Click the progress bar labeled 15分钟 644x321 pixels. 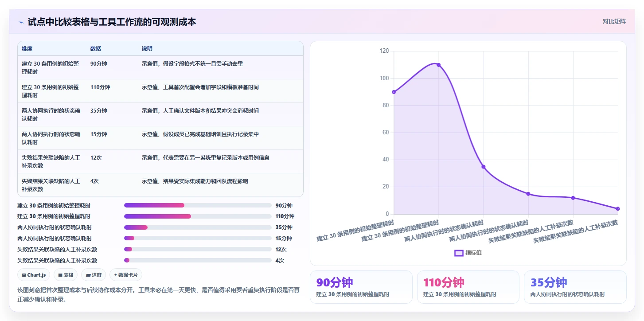198,238
